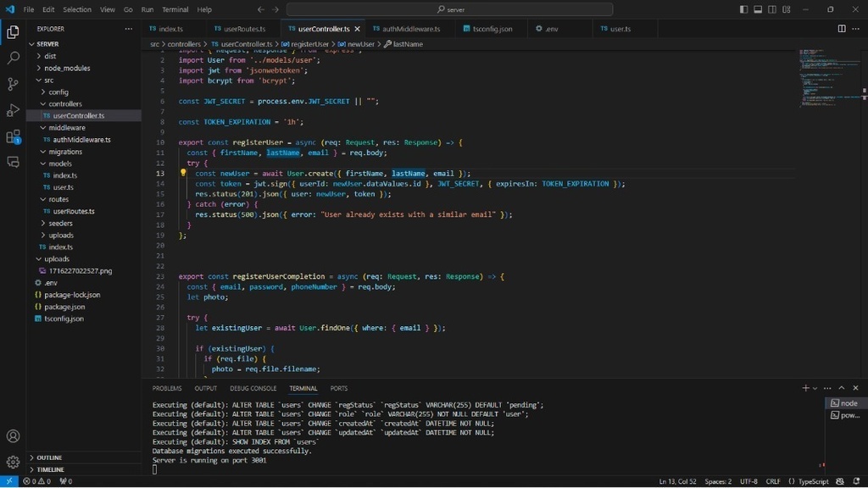The width and height of the screenshot is (868, 488).
Task: Open the Terminal menu
Action: (175, 9)
